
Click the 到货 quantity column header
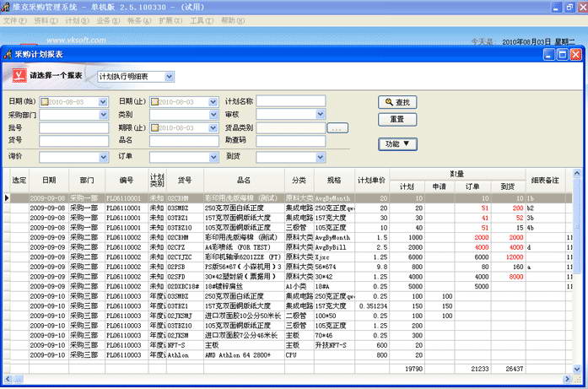(x=508, y=186)
